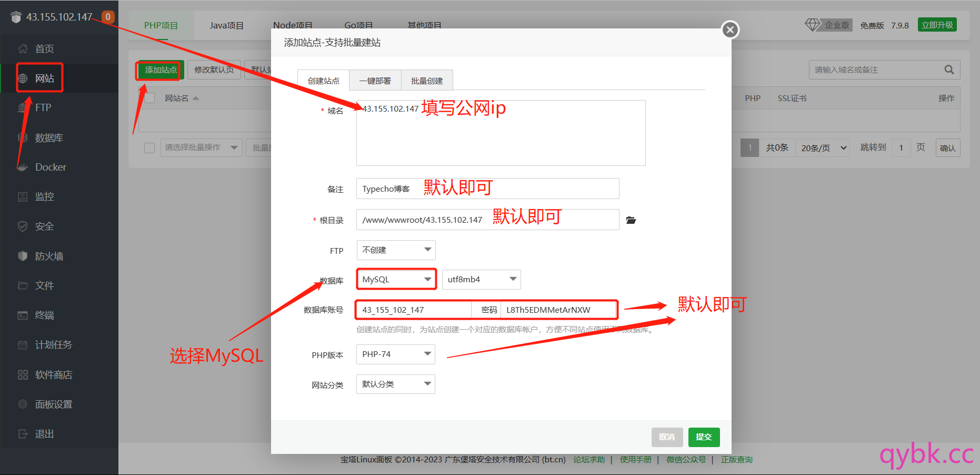
Task: Click the 立即升级 upgrade button
Action: point(937,25)
